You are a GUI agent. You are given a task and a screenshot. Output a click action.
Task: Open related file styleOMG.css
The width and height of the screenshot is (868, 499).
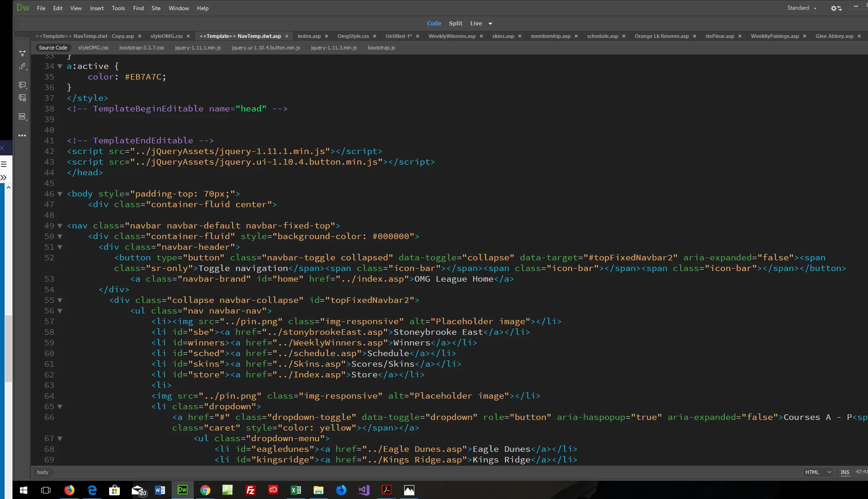(93, 48)
